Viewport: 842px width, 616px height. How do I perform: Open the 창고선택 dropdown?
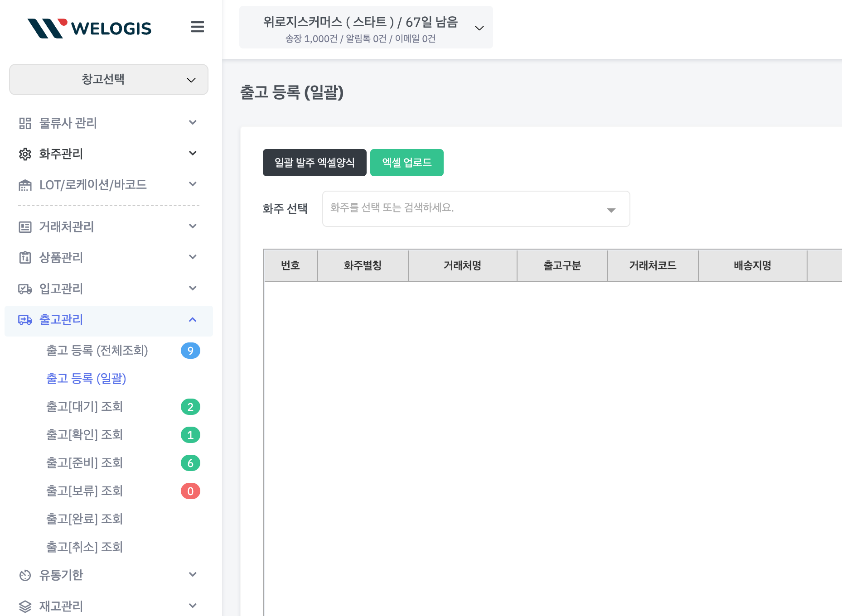click(x=109, y=80)
